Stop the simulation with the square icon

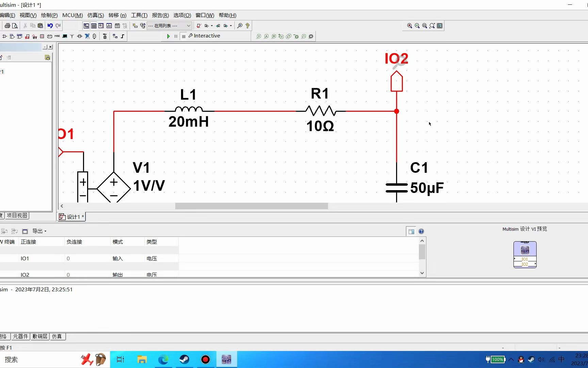(183, 36)
